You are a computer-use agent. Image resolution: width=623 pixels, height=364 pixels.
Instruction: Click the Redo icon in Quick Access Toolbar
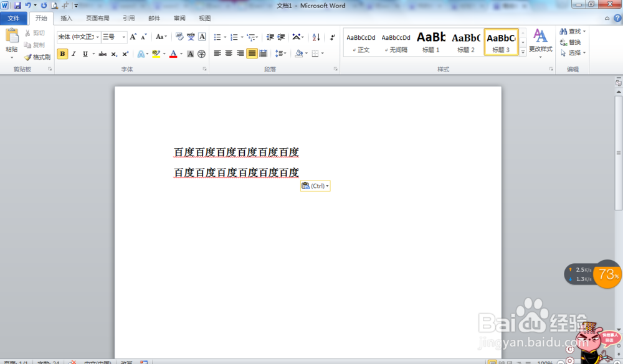click(x=44, y=6)
